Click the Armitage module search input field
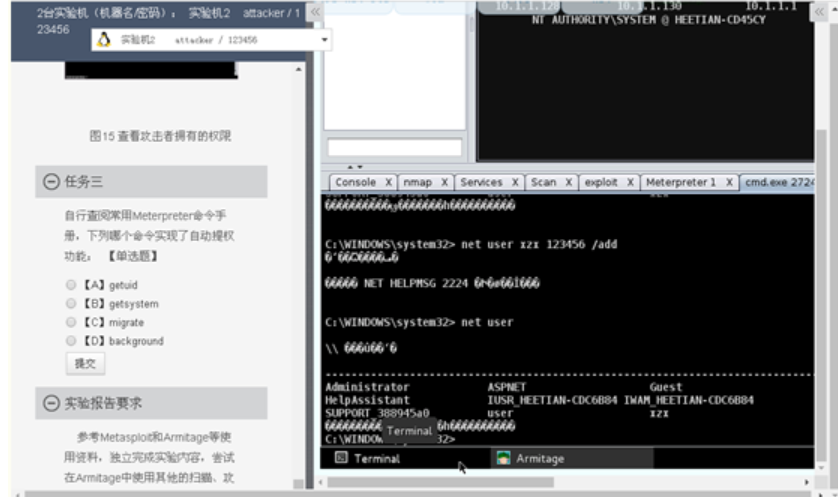The height and width of the screenshot is (497, 838). click(394, 147)
